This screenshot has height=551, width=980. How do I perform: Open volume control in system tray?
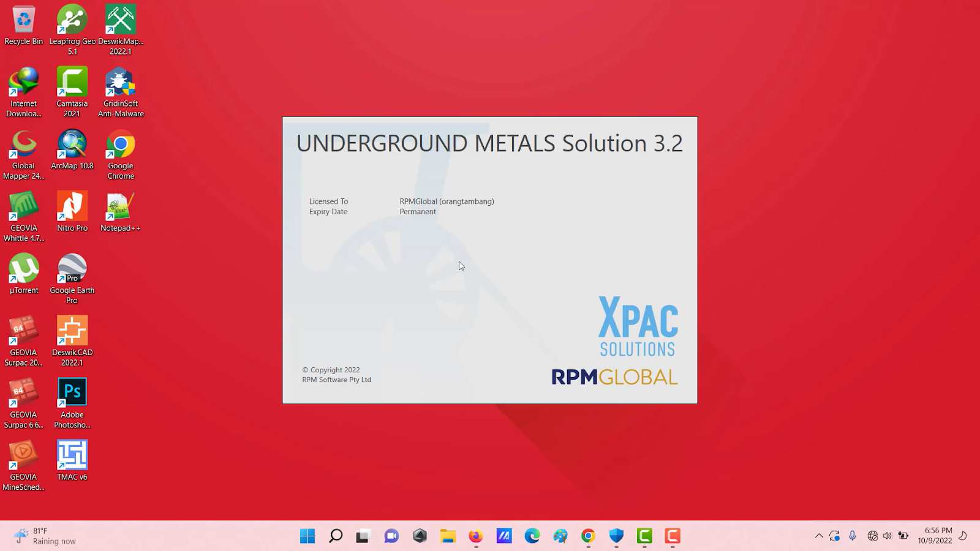click(888, 536)
